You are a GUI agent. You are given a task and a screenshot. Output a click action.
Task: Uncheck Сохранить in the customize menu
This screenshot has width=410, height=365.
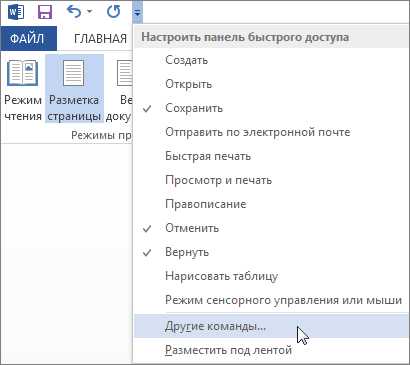coord(271,108)
